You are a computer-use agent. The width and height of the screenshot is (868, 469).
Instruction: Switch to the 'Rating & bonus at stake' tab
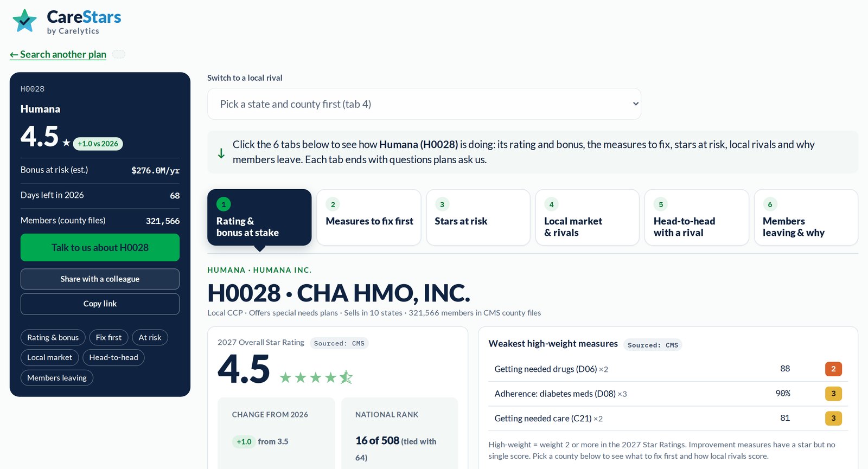(x=259, y=217)
